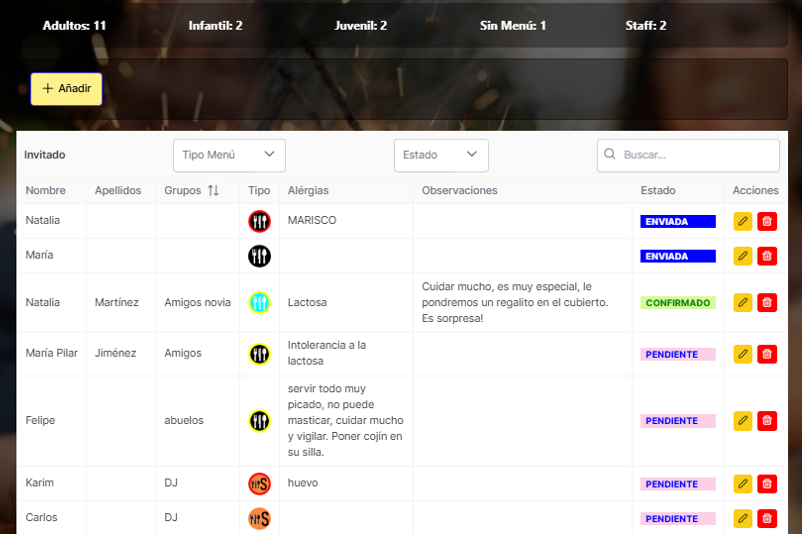The height and width of the screenshot is (534, 802).
Task: Delete guest Karim the DJ
Action: pos(767,483)
